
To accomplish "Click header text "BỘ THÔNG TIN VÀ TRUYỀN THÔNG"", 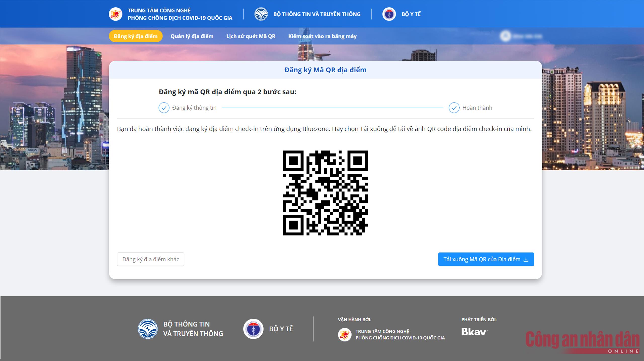I will pyautogui.click(x=317, y=14).
